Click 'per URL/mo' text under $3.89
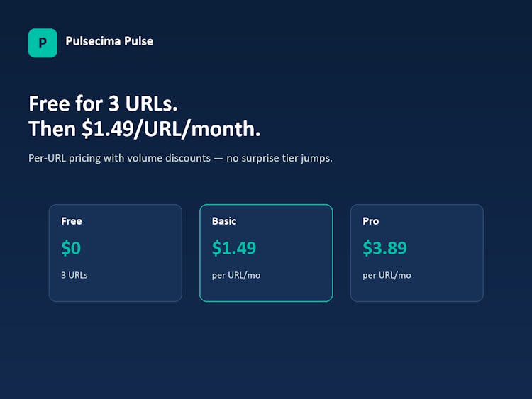Screen dimensions: 532x399 [387, 275]
